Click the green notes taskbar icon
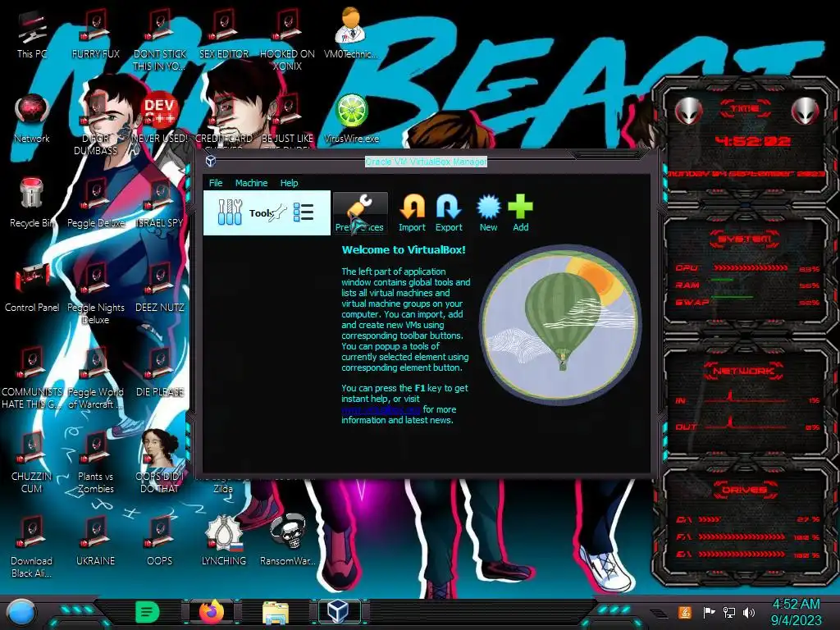The height and width of the screenshot is (630, 840). [148, 612]
